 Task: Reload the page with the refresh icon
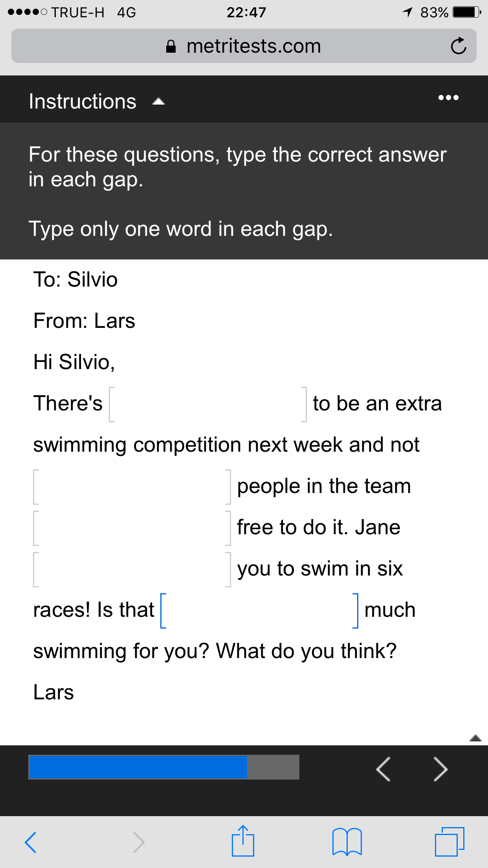tap(458, 46)
